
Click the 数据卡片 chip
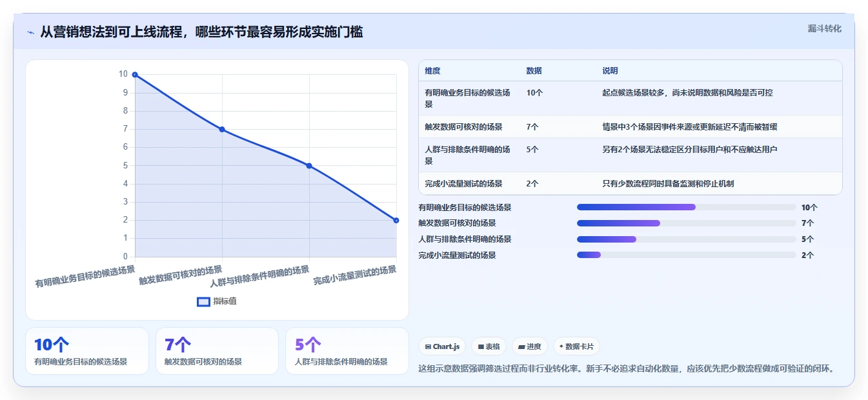point(576,346)
